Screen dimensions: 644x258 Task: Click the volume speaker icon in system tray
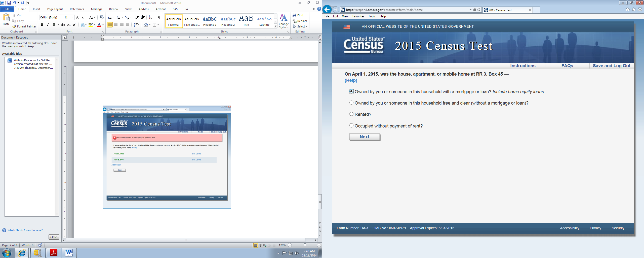(x=297, y=253)
